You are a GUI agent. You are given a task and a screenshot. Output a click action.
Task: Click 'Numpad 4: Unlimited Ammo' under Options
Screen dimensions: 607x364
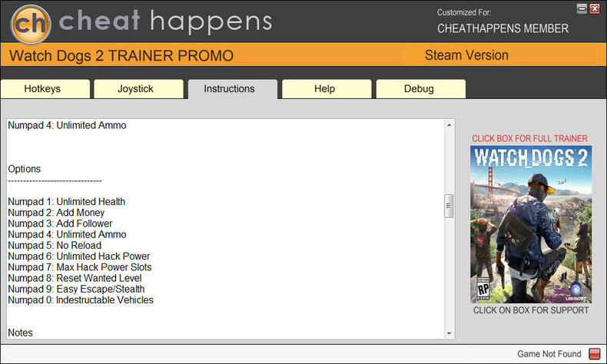tap(67, 234)
